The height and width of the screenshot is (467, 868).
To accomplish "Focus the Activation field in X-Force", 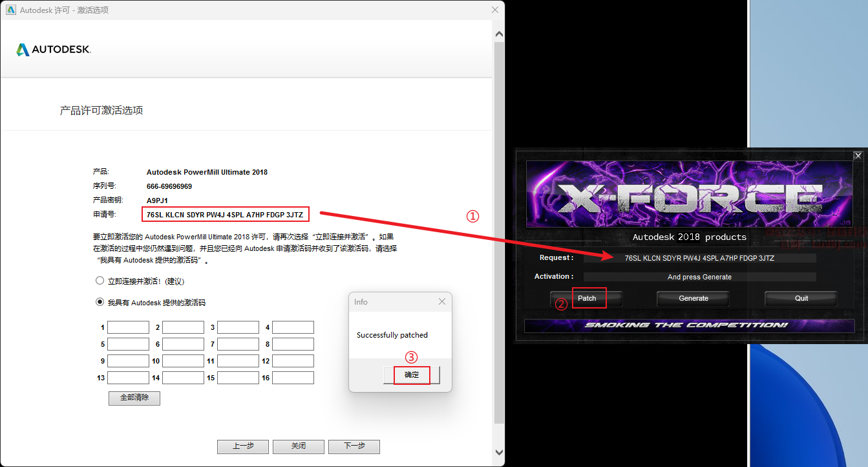I will (x=699, y=277).
